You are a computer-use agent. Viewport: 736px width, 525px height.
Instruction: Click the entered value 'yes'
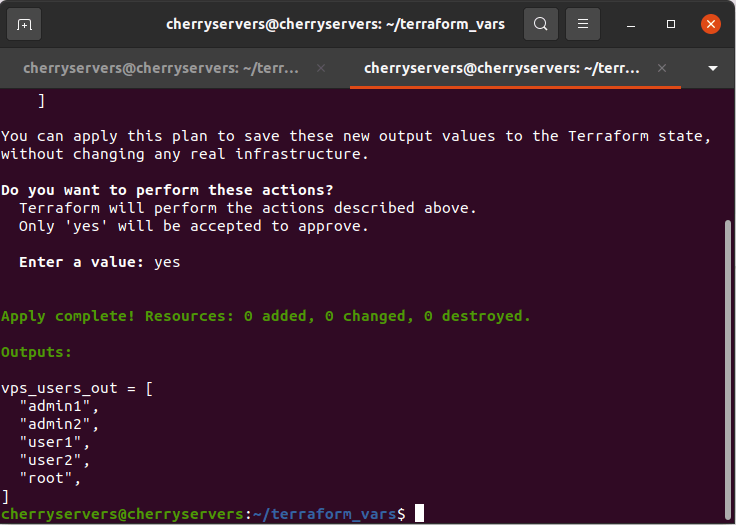[167, 262]
